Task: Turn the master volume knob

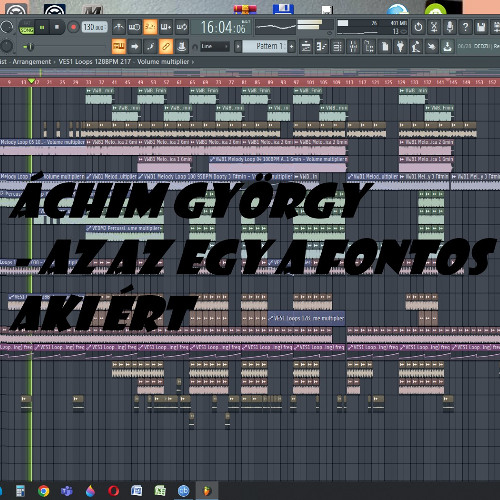Action: pyautogui.click(x=7, y=27)
